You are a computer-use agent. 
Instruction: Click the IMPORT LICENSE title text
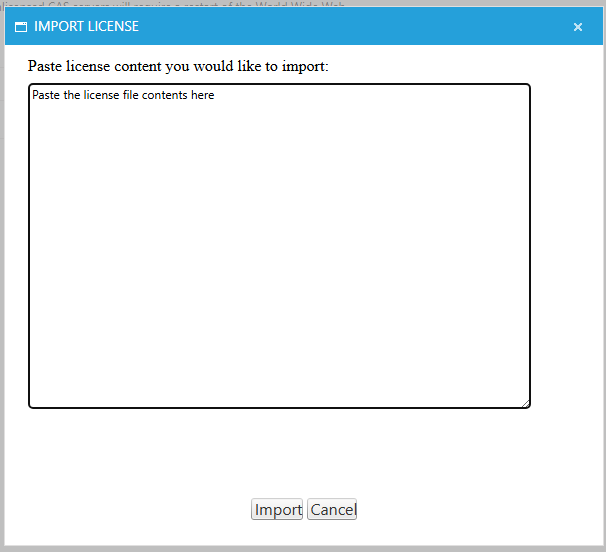(86, 27)
